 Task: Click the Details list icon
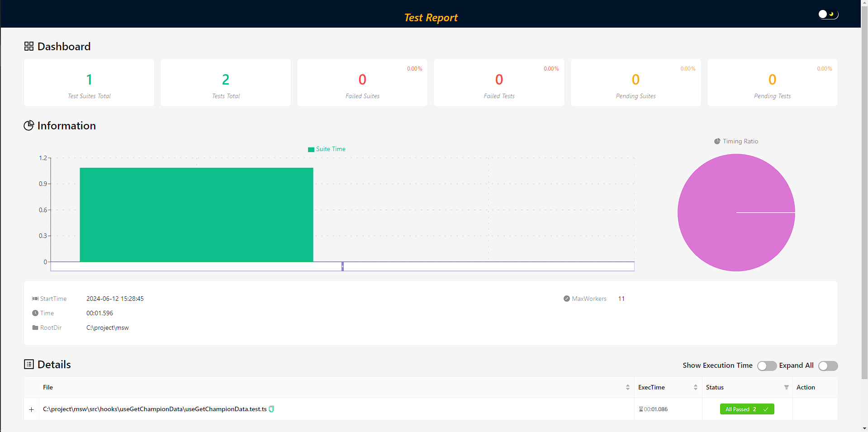(x=29, y=364)
